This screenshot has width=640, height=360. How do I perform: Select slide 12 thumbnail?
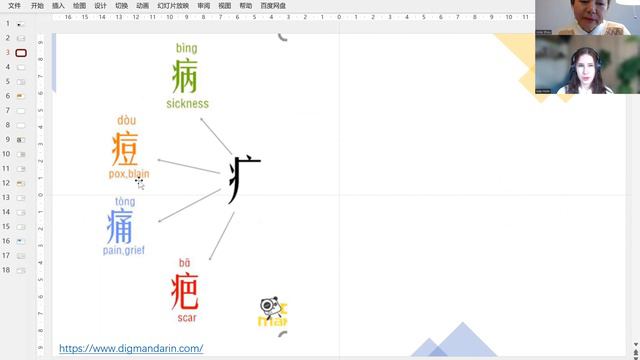pos(21,183)
